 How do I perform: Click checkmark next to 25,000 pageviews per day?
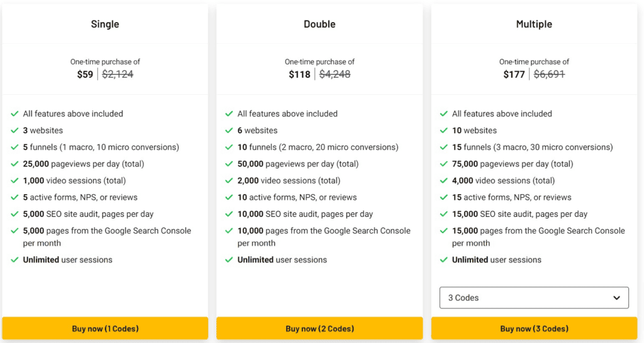click(x=14, y=164)
